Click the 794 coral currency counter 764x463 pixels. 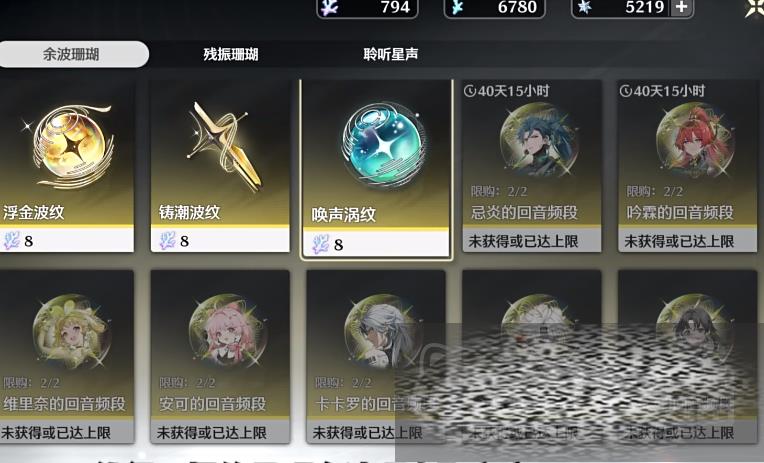pos(367,8)
